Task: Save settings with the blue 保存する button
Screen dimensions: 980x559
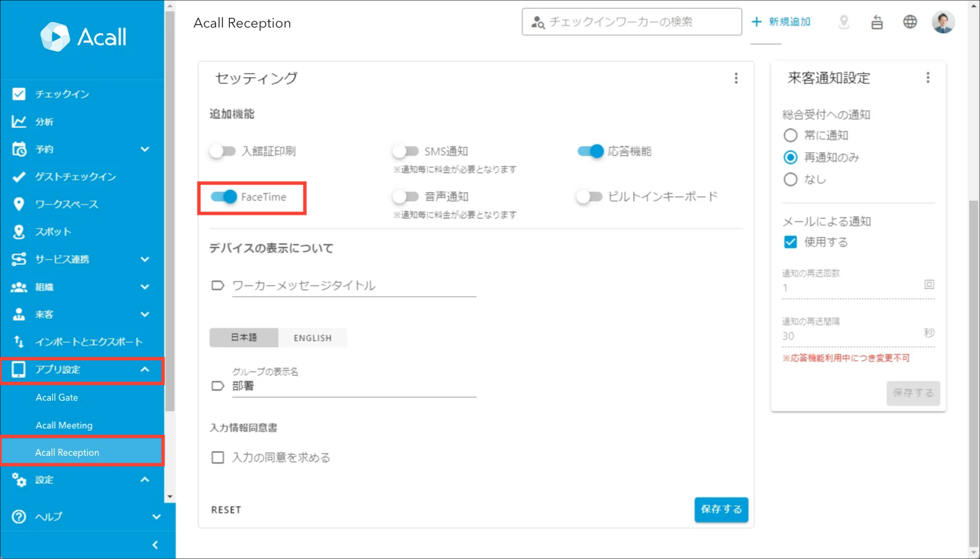Action: click(721, 509)
